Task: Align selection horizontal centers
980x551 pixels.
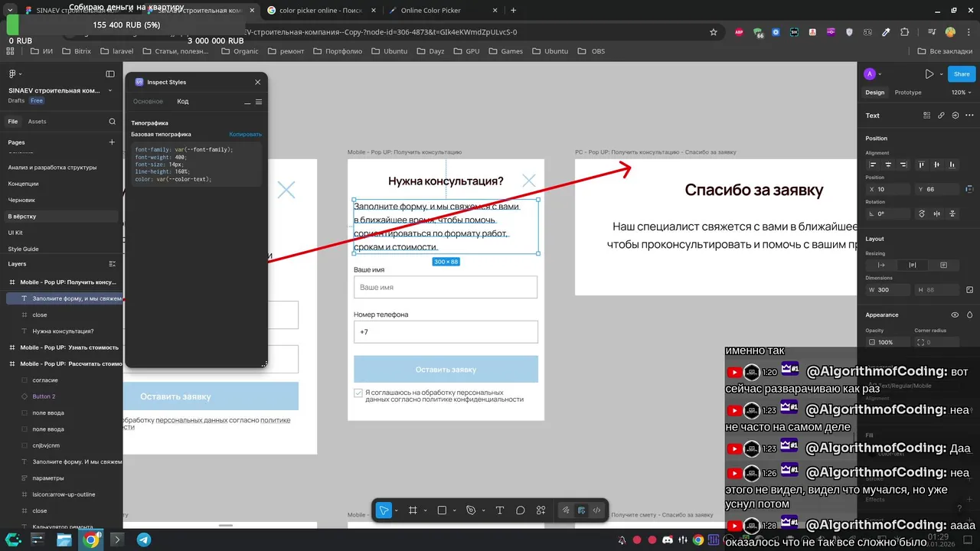Action: point(889,165)
